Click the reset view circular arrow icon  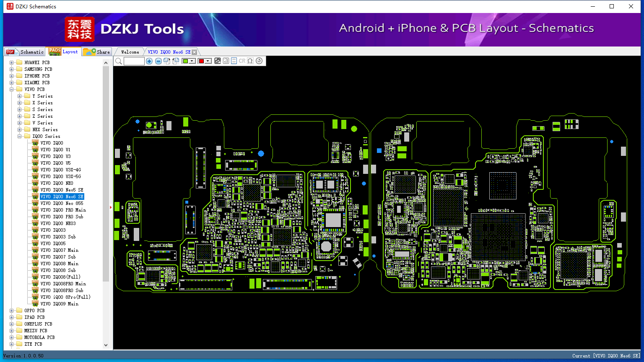[x=260, y=61]
